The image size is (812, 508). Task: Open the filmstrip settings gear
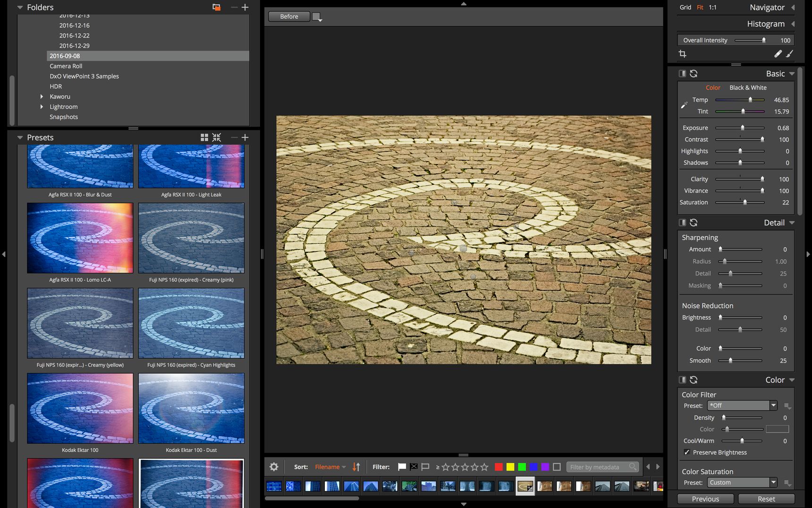coord(274,467)
